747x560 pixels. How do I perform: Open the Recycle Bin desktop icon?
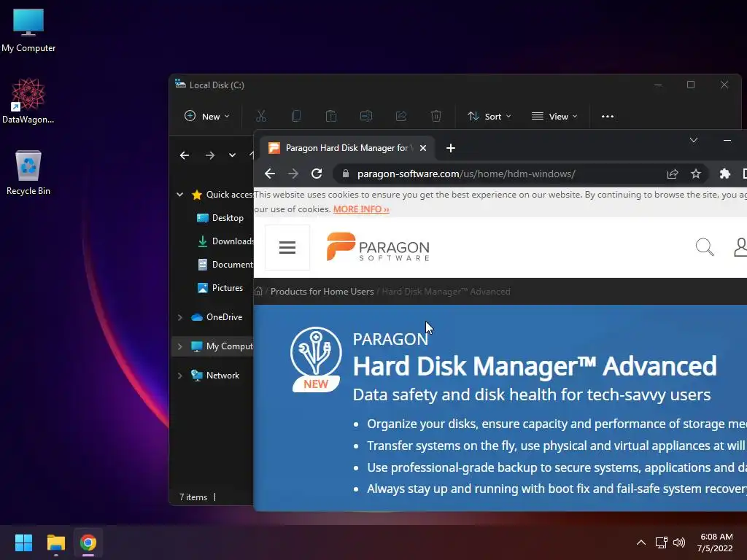pos(28,172)
